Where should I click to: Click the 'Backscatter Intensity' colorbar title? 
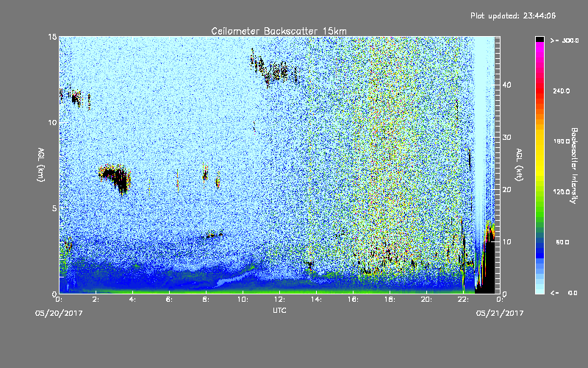[x=574, y=166]
